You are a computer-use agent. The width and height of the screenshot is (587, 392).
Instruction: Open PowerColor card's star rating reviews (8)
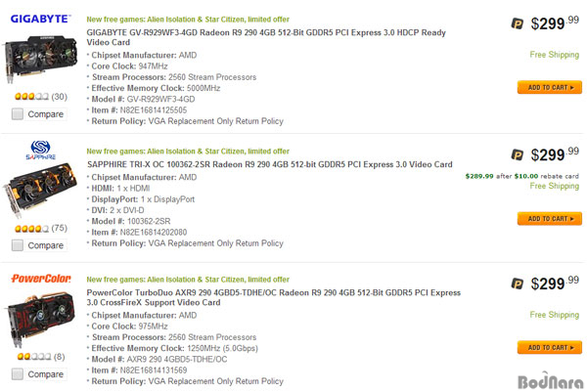click(37, 357)
